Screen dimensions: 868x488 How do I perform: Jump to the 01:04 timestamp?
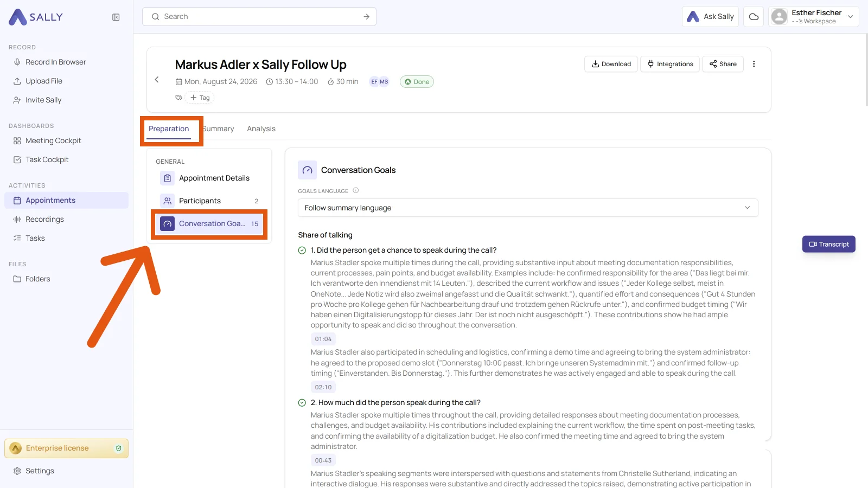pyautogui.click(x=323, y=339)
